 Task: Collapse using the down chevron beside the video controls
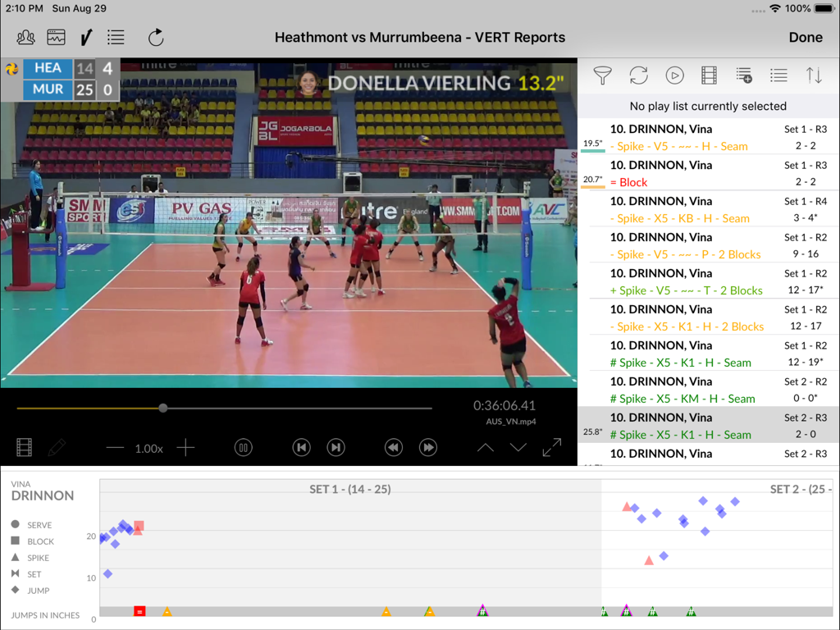point(518,447)
